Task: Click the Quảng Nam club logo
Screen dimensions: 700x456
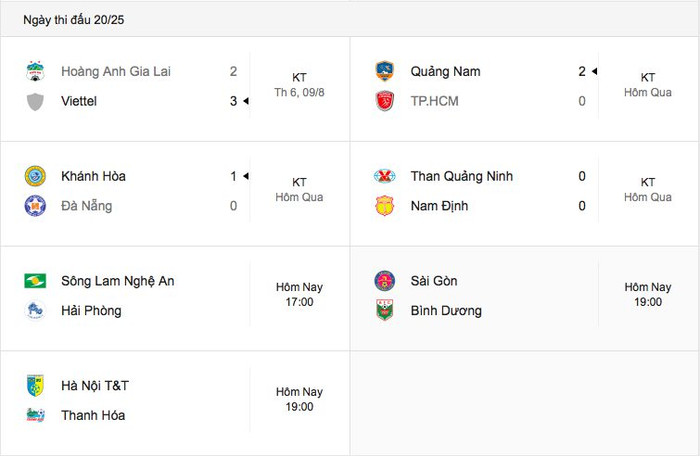Action: (x=384, y=71)
